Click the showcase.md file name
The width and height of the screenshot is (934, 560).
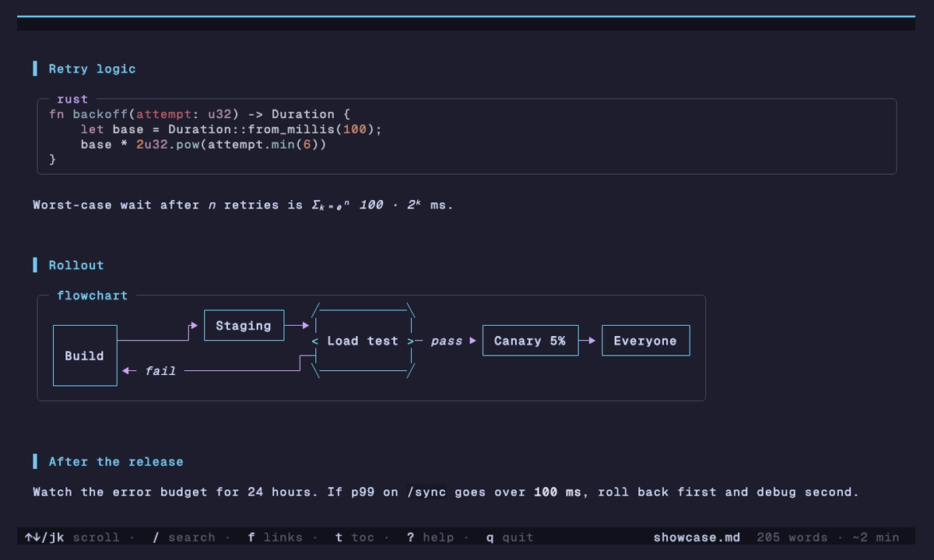point(697,537)
